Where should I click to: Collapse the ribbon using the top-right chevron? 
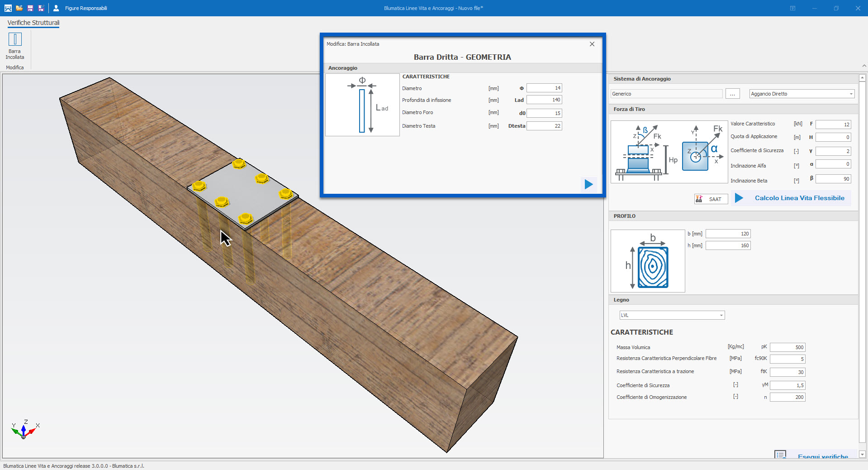tap(864, 66)
